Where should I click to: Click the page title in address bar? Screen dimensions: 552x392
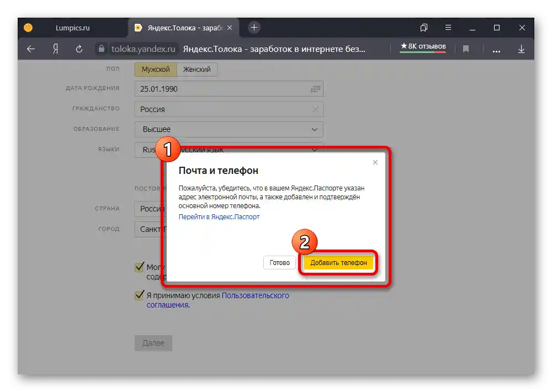coord(274,49)
